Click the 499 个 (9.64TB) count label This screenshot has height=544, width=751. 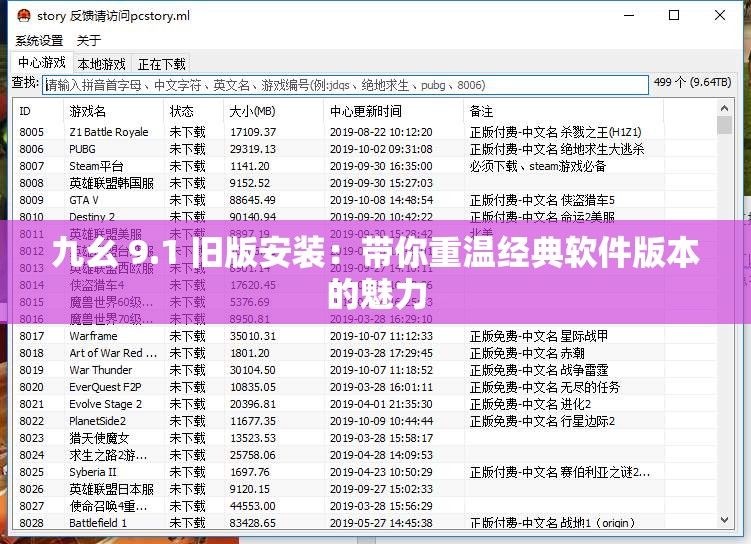[x=693, y=82]
